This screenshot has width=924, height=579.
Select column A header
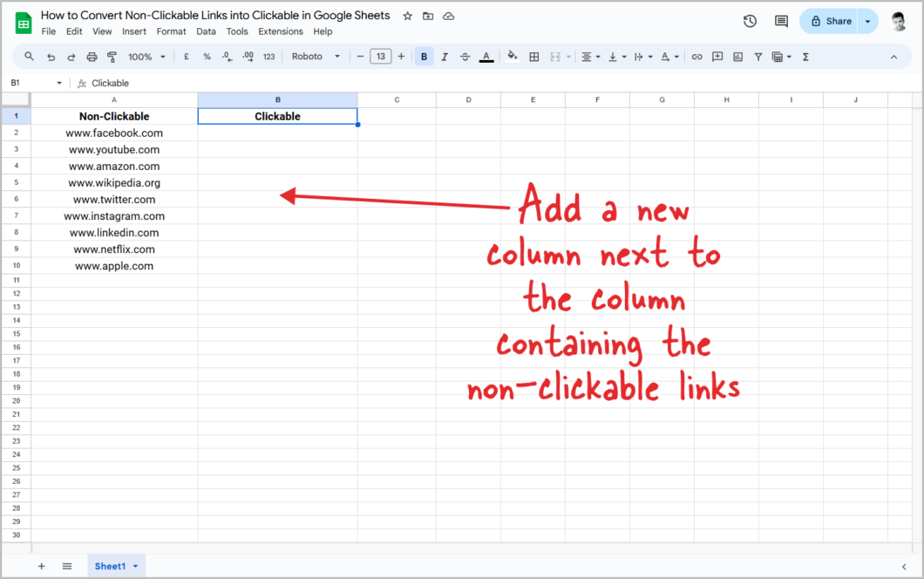click(113, 99)
